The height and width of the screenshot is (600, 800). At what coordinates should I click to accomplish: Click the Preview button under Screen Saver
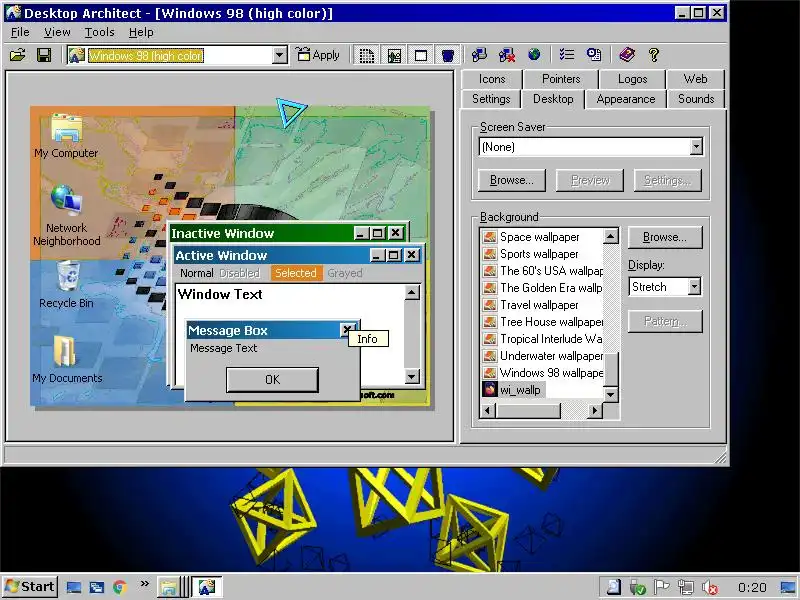(x=590, y=180)
